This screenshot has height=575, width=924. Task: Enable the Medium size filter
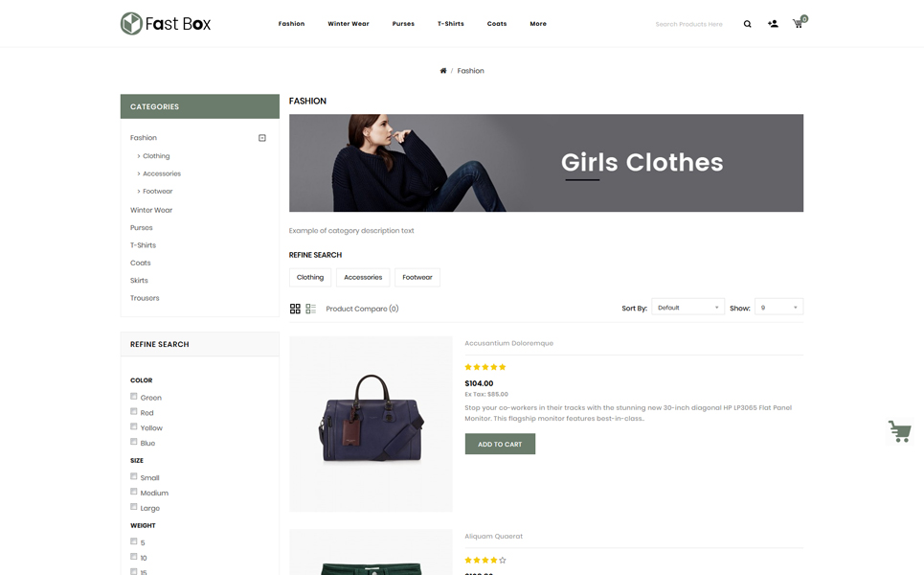click(x=134, y=492)
